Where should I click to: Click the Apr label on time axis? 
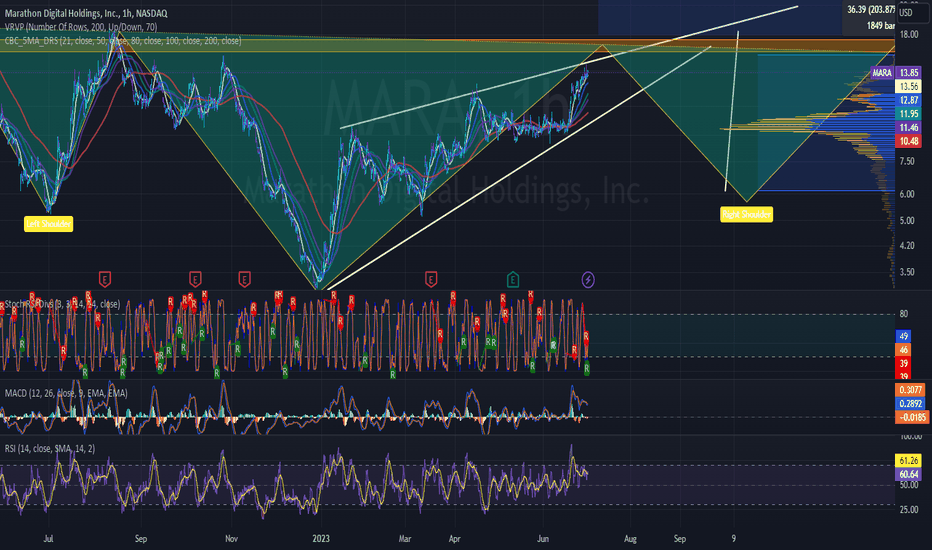click(455, 539)
